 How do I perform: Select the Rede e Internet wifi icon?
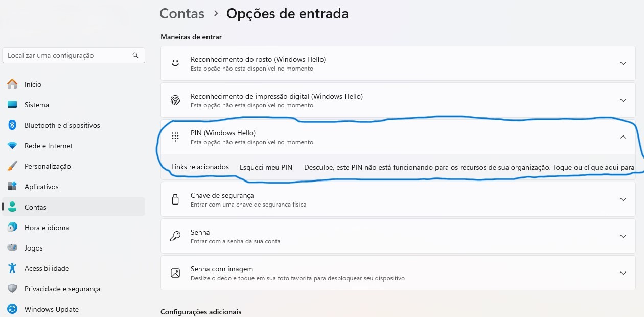click(12, 146)
